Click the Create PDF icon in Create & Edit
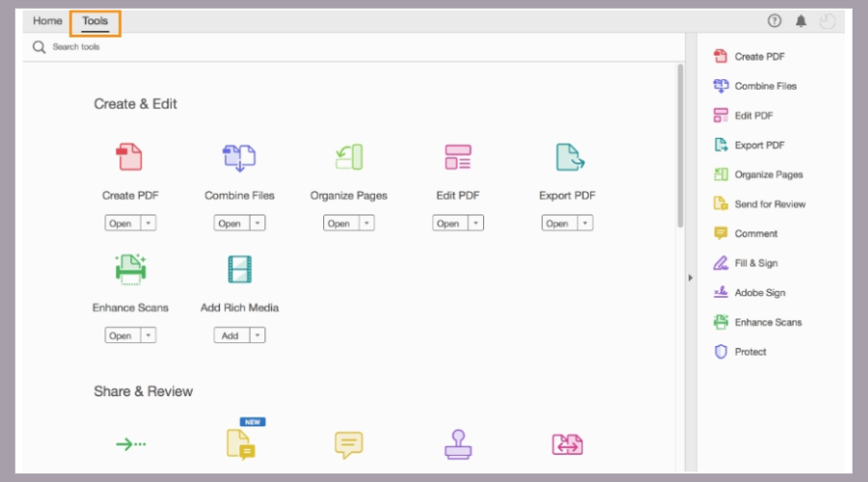 [x=129, y=157]
